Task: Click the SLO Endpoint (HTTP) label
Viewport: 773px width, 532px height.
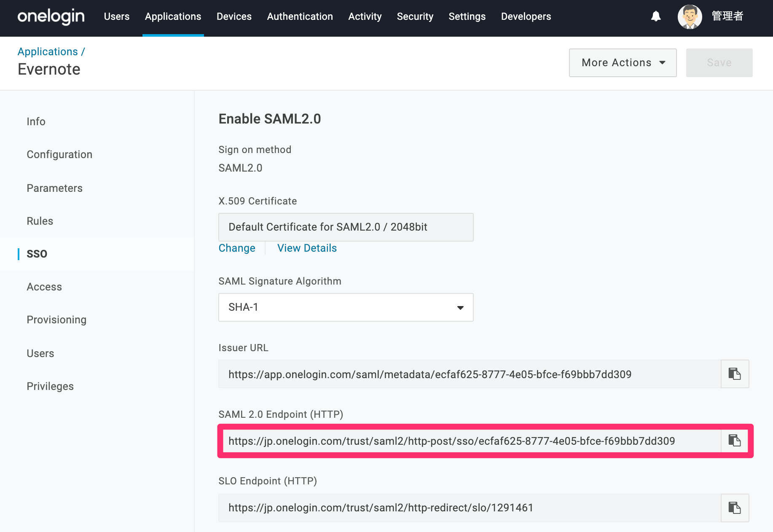Action: (268, 481)
